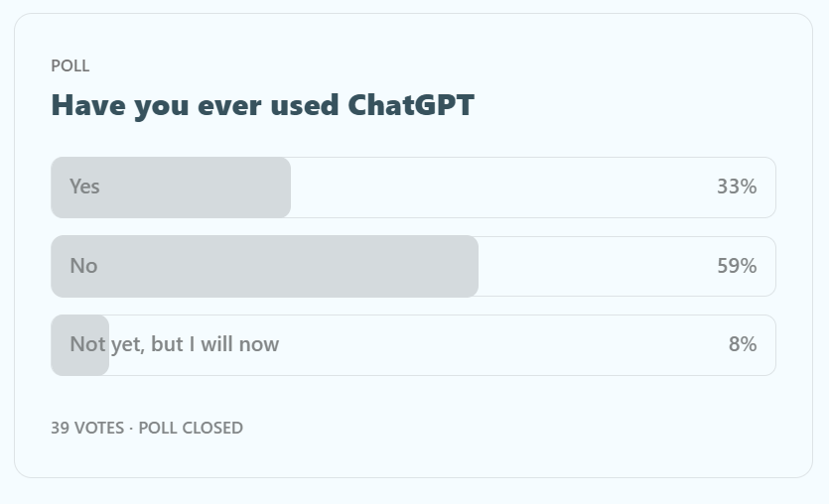
Task: Select the "Yes" poll option label
Action: (x=84, y=187)
